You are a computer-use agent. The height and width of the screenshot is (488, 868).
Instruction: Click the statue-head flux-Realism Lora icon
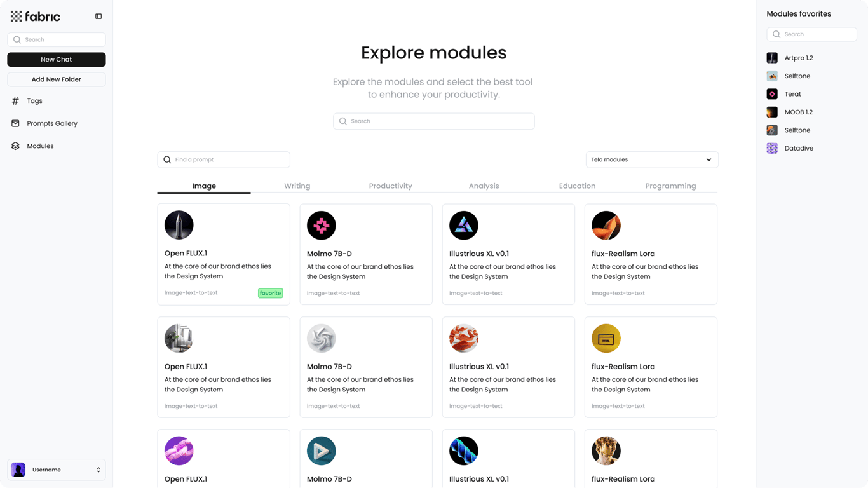coord(606,451)
